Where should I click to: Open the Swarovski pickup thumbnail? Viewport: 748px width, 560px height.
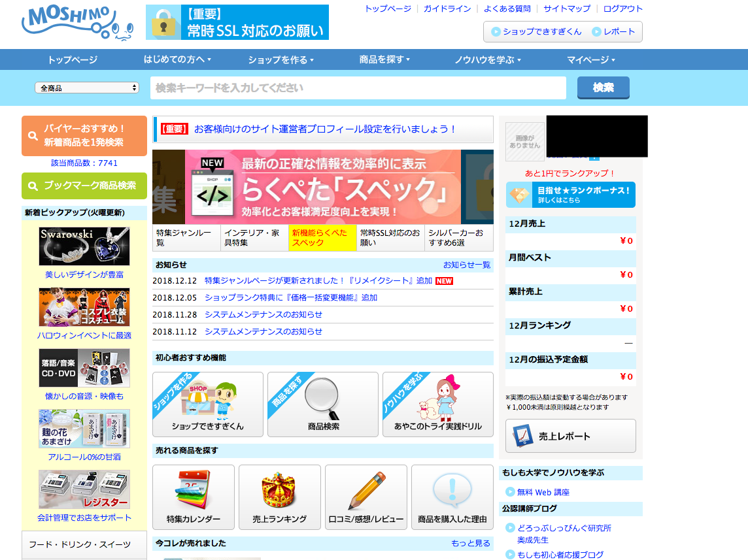[x=84, y=246]
